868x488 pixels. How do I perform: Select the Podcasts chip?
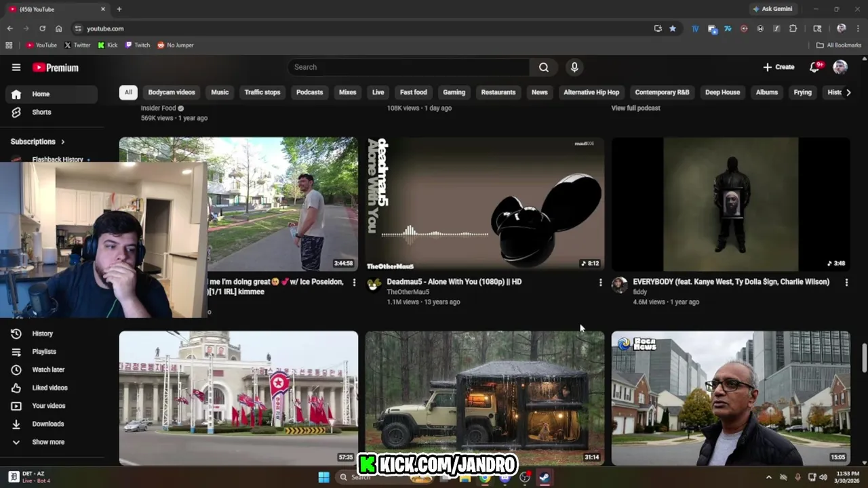click(309, 92)
